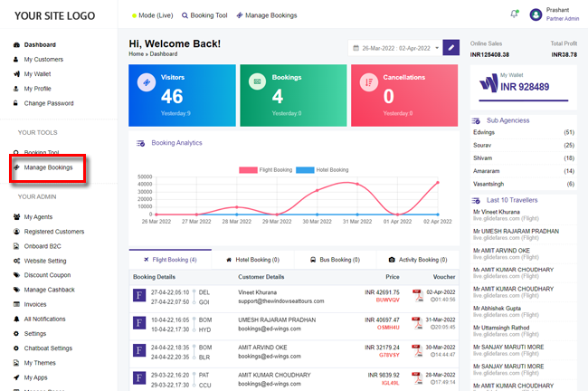Image resolution: width=588 pixels, height=391 pixels.
Task: Click the notification bell icon
Action: click(x=515, y=14)
